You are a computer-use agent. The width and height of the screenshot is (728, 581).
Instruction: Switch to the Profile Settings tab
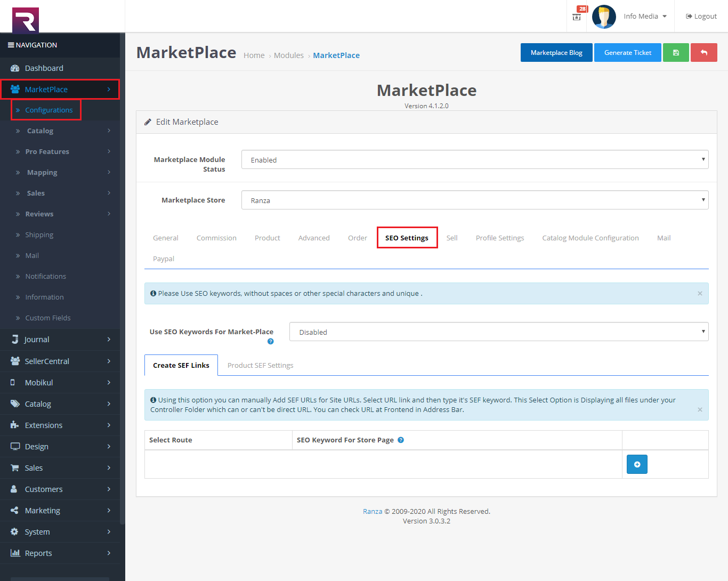tap(500, 238)
